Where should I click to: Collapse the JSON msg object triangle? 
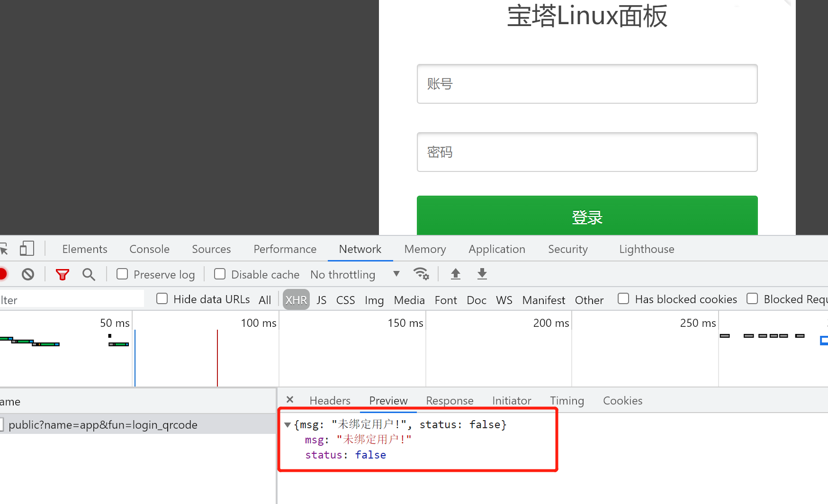(288, 425)
